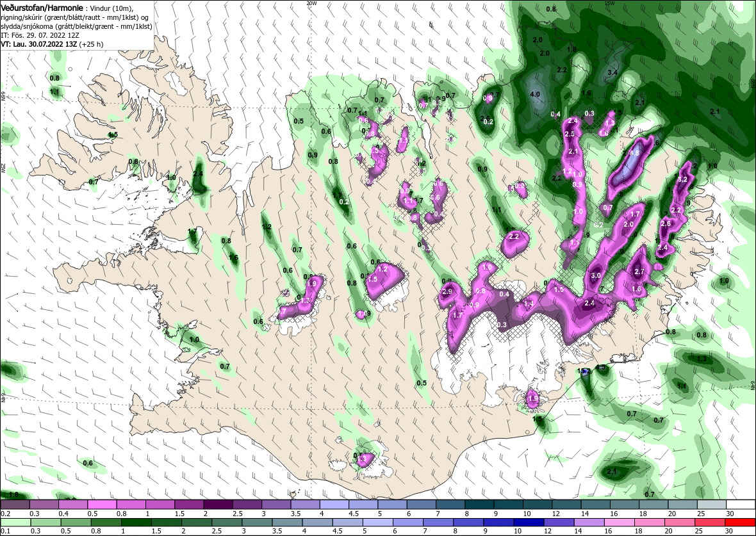Click the magenta 1.5 swatch in the top legend row

(189, 504)
